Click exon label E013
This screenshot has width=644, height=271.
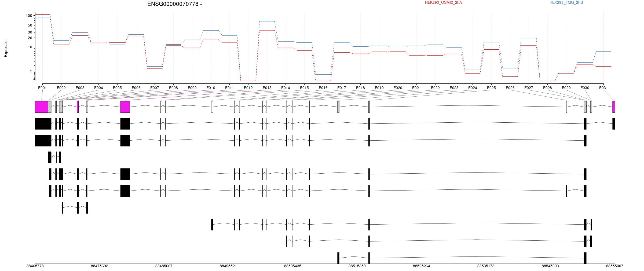(x=267, y=88)
